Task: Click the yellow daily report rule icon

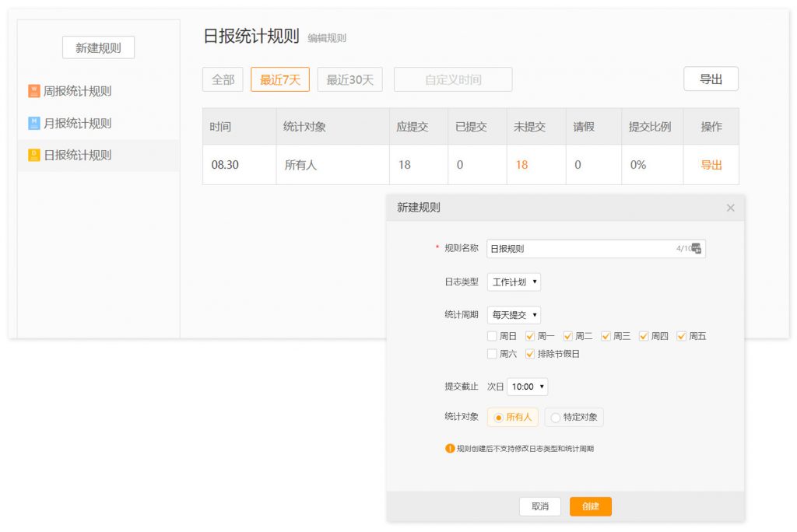Action: pos(33,155)
